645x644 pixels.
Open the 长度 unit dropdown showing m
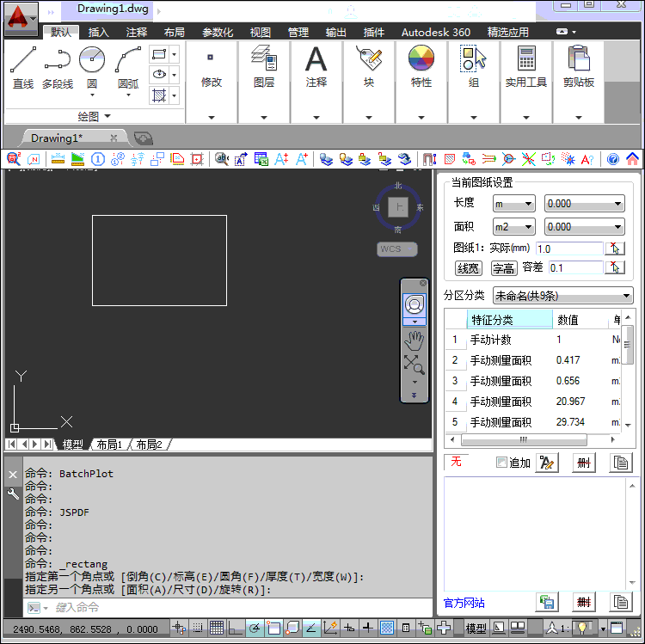point(513,204)
